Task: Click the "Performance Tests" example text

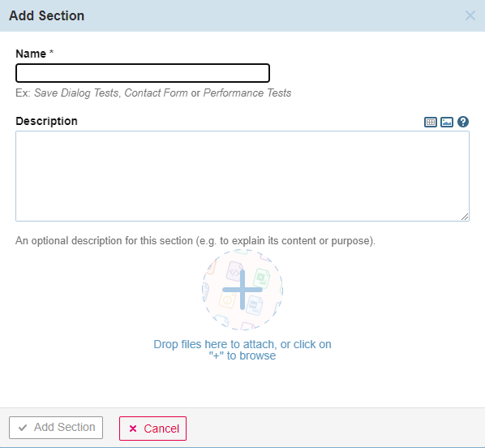Action: coord(247,93)
